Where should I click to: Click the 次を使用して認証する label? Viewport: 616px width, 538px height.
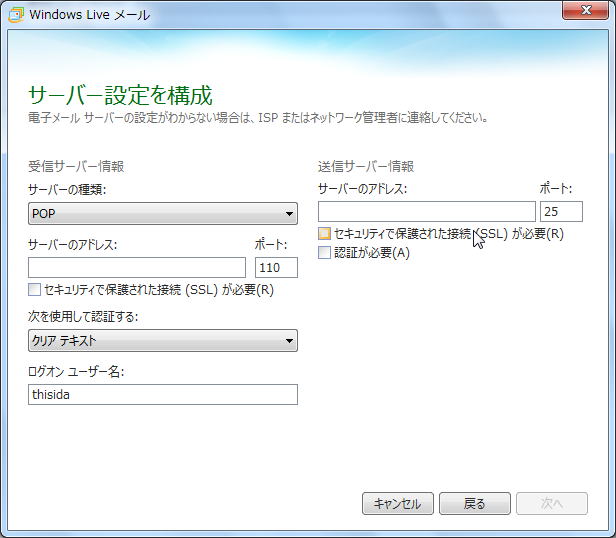tap(83, 316)
